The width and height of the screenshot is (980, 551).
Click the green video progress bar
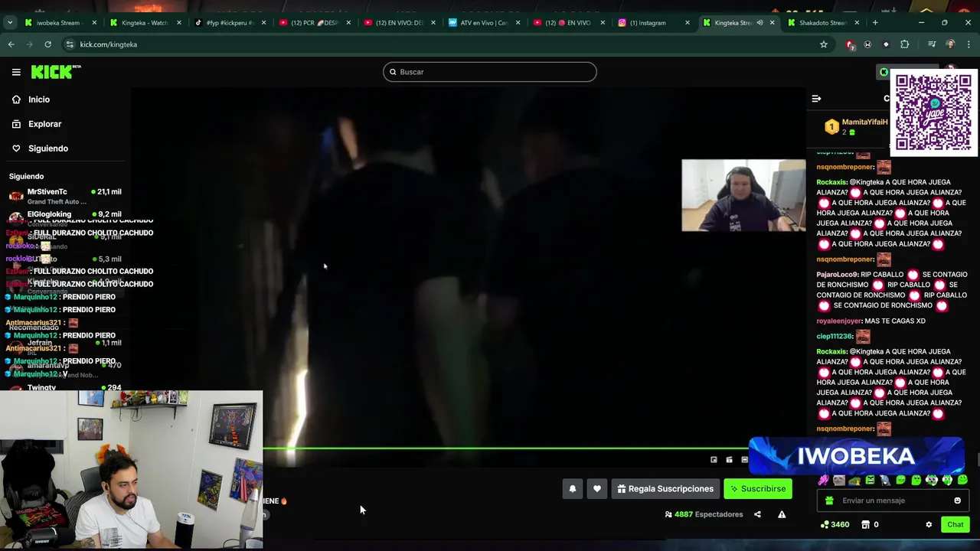505,448
